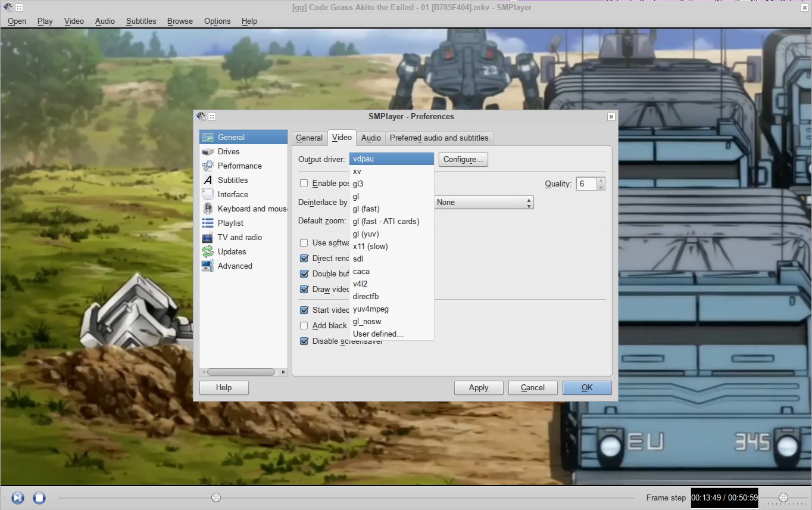The image size is (812, 510).
Task: Click the Quality value field
Action: (x=587, y=184)
